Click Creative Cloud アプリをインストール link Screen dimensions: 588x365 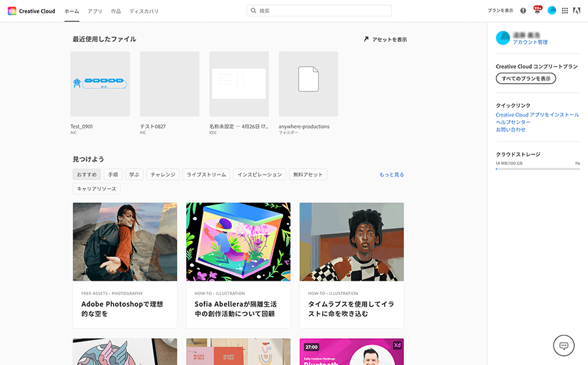click(x=538, y=115)
